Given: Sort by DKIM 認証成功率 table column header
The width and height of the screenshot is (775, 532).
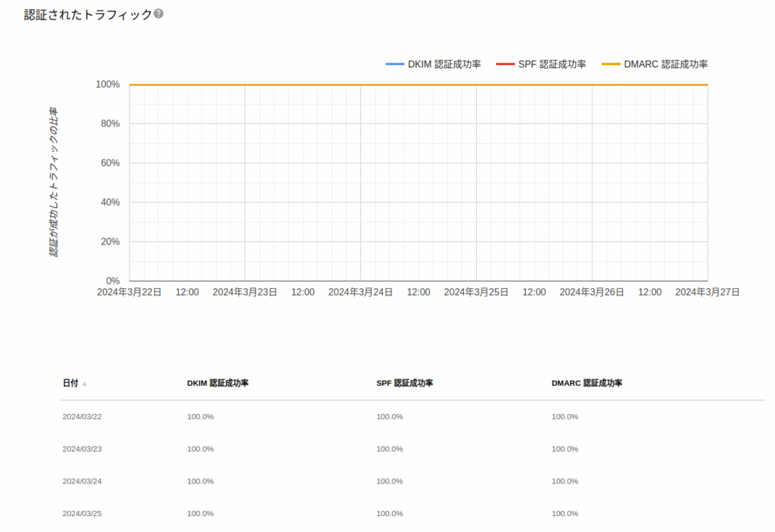Looking at the screenshot, I should (218, 383).
